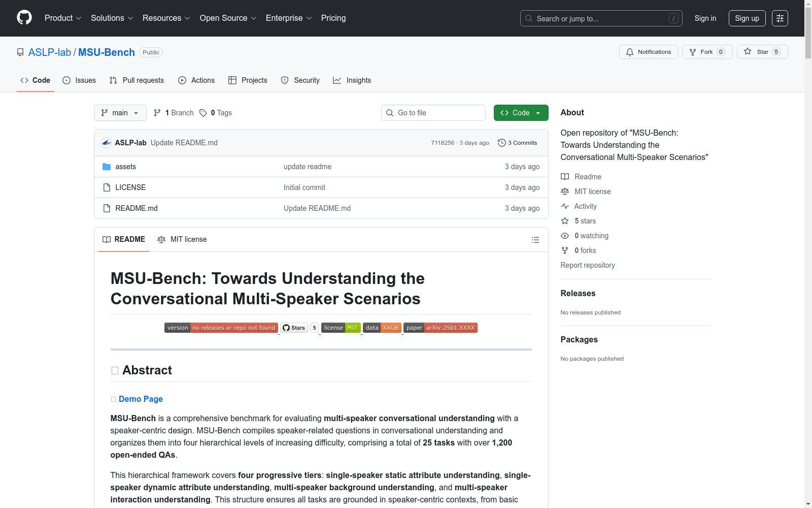Image resolution: width=812 pixels, height=508 pixels.
Task: Open the green Code dropdown button
Action: (x=521, y=113)
